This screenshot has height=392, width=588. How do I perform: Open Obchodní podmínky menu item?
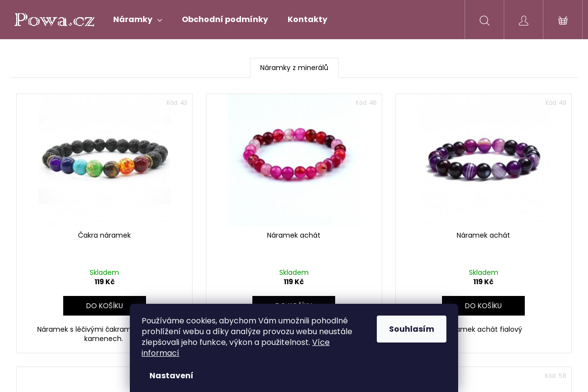(225, 20)
